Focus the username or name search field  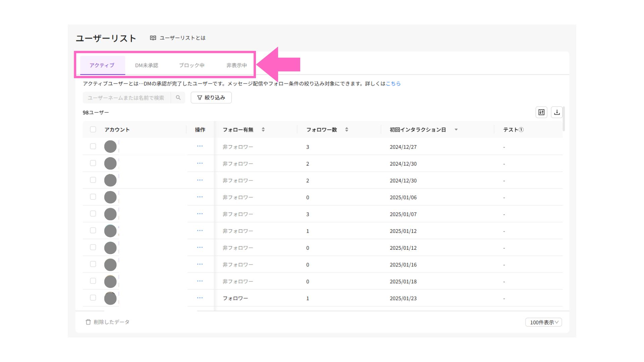[x=127, y=98]
